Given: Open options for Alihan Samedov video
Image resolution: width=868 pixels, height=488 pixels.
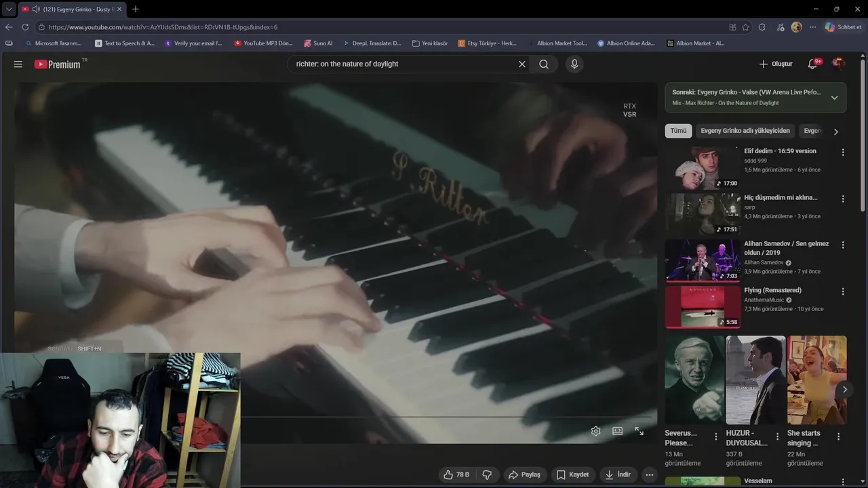Looking at the screenshot, I should pyautogui.click(x=843, y=245).
